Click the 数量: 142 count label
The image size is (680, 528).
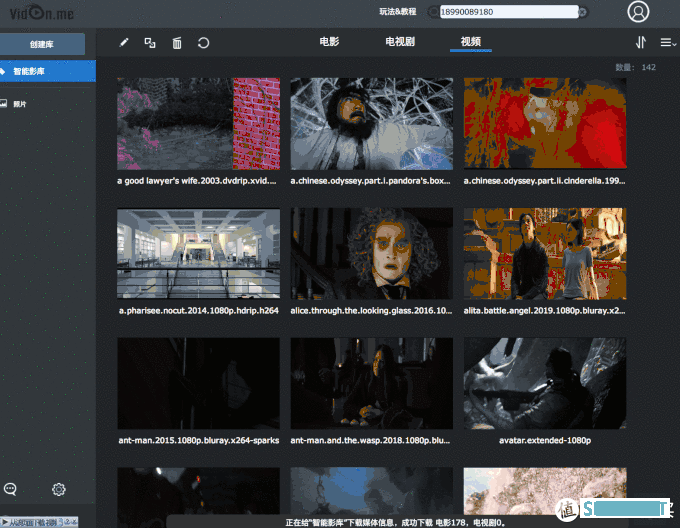[635, 67]
